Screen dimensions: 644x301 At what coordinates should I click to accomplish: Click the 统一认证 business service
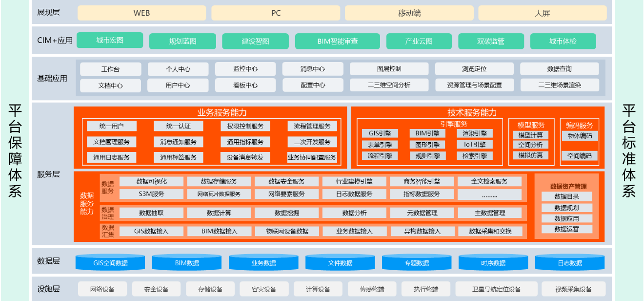pyautogui.click(x=178, y=127)
